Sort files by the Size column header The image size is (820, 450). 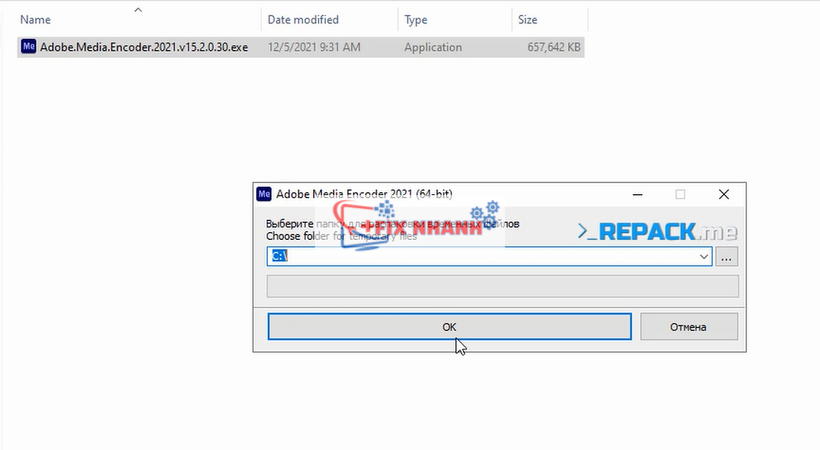[528, 19]
